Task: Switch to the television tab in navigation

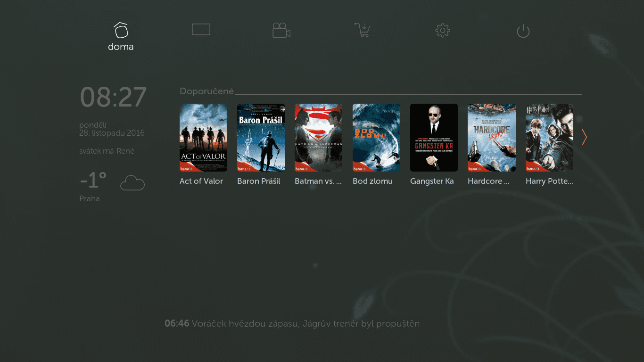Action: click(x=201, y=29)
